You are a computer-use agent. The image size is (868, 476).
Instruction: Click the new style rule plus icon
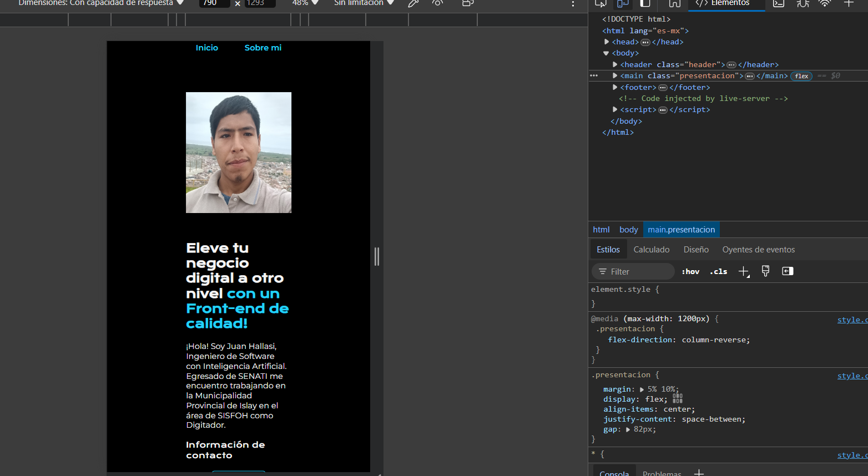point(744,271)
